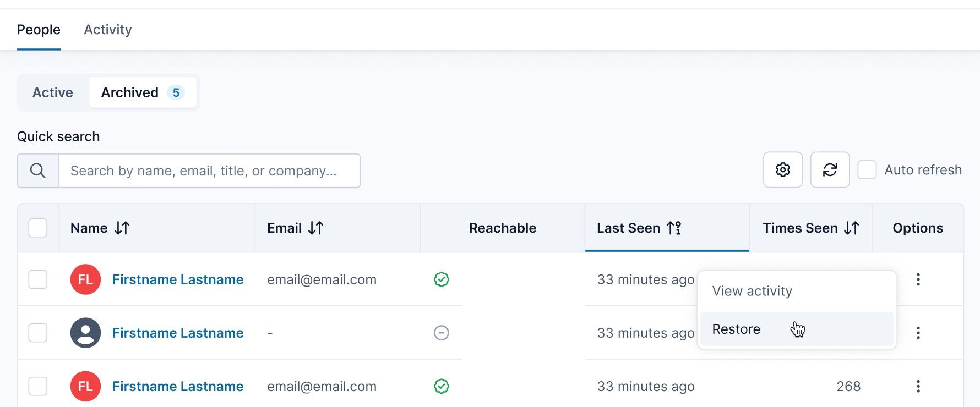Tick the checkbox on the second row
The image size is (980, 407).
38,333
